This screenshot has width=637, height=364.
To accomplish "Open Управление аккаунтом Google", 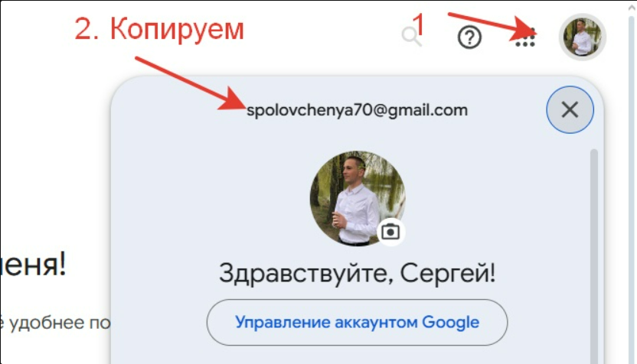I will tap(357, 323).
